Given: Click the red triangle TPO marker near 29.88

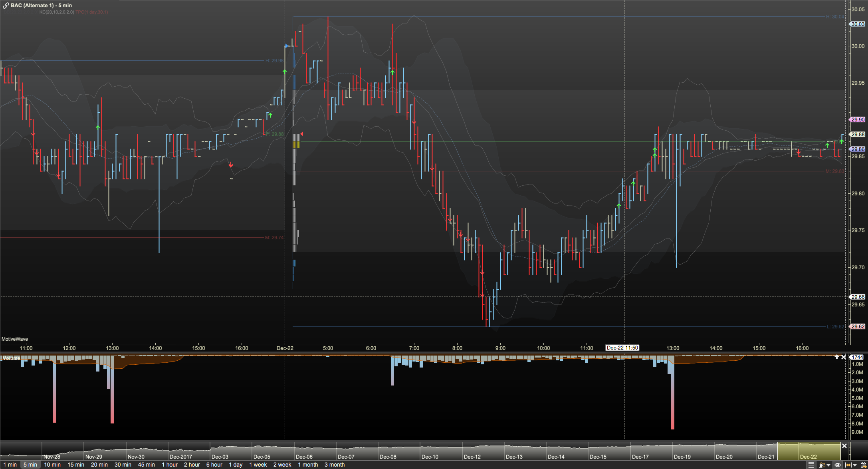Looking at the screenshot, I should point(302,134).
